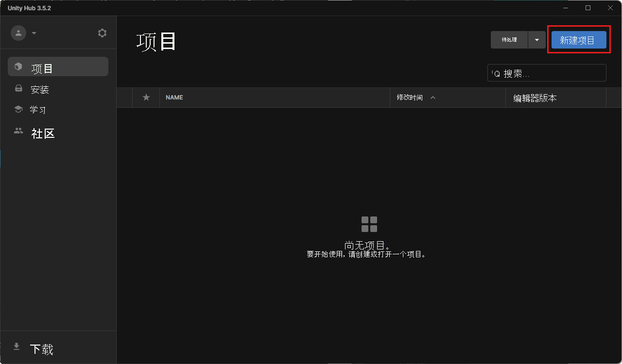Focus the 搜索 search field
622x364 pixels.
[x=547, y=73]
